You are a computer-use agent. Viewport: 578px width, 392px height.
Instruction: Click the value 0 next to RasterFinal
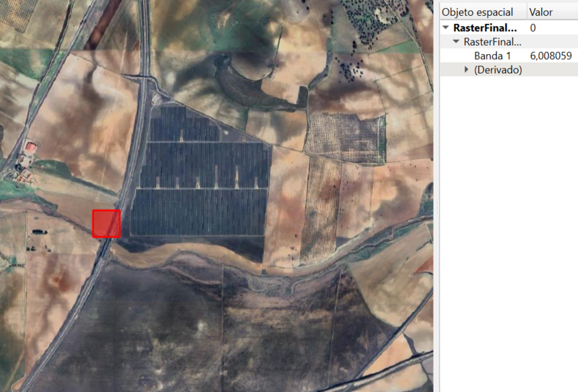532,27
